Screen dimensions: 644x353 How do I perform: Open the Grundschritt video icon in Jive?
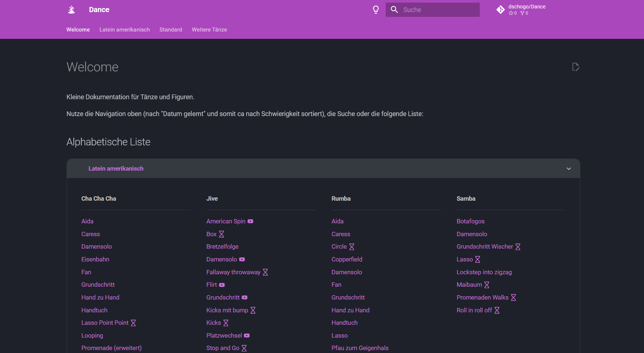click(x=244, y=297)
